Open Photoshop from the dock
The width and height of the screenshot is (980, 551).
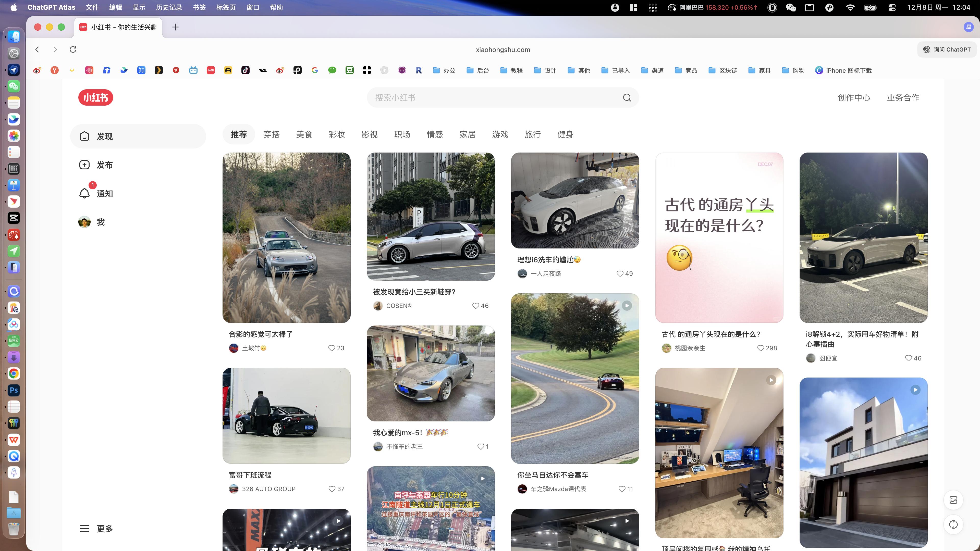(x=14, y=390)
